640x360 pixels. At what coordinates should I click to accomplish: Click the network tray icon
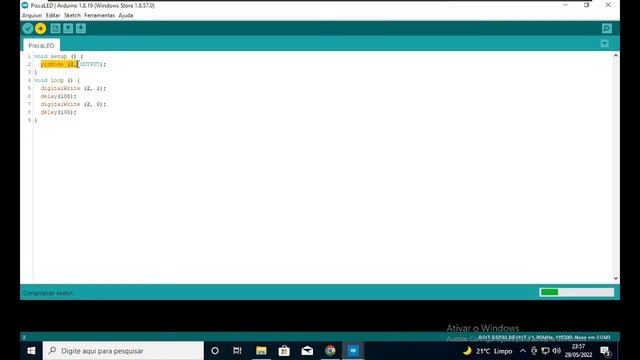545,351
